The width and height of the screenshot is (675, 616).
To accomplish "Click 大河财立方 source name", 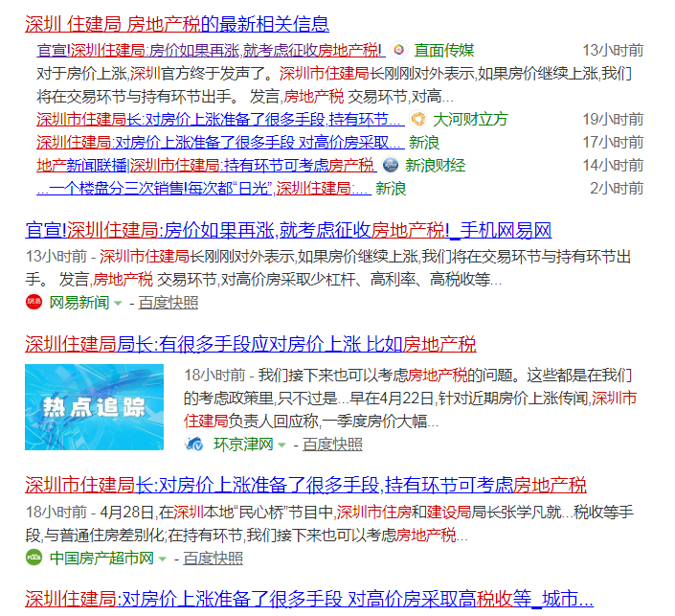I will pyautogui.click(x=470, y=120).
